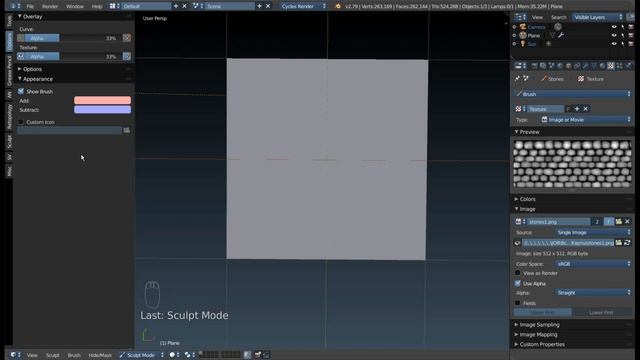
Task: Pick the Add brush color swatch
Action: tap(102, 100)
